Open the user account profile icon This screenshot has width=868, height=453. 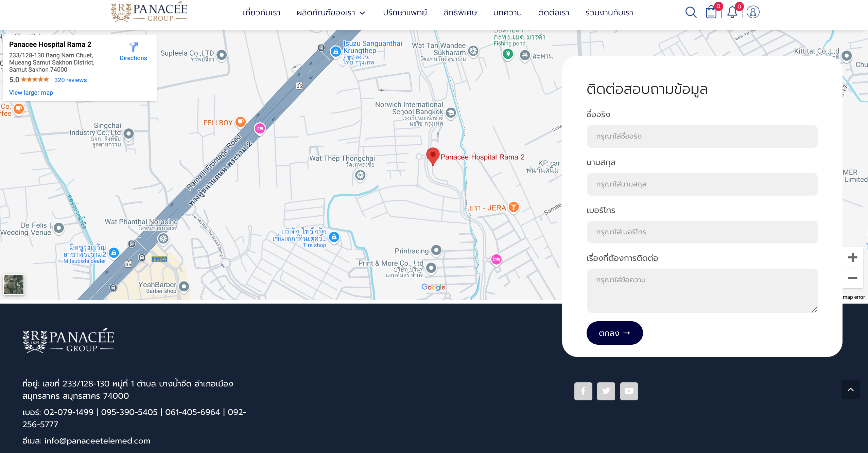click(753, 12)
